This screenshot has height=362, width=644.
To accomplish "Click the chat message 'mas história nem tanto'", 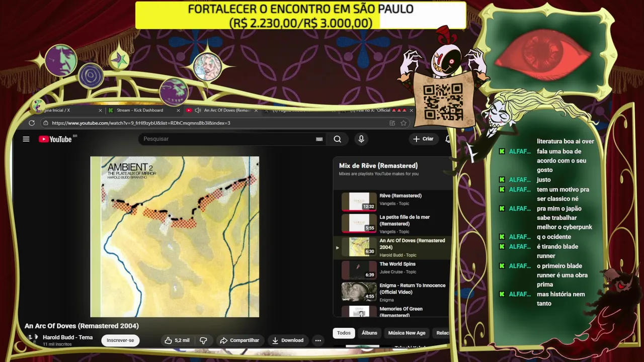I will point(560,299).
